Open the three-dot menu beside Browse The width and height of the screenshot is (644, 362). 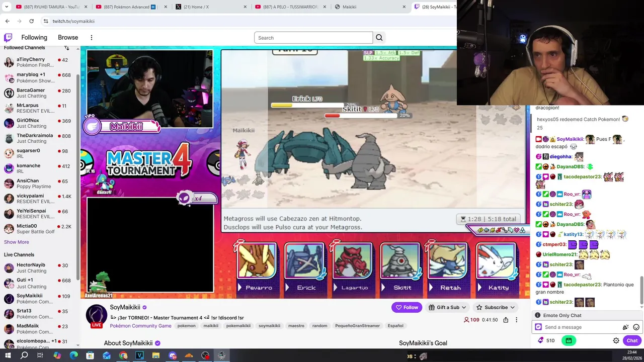click(x=91, y=38)
